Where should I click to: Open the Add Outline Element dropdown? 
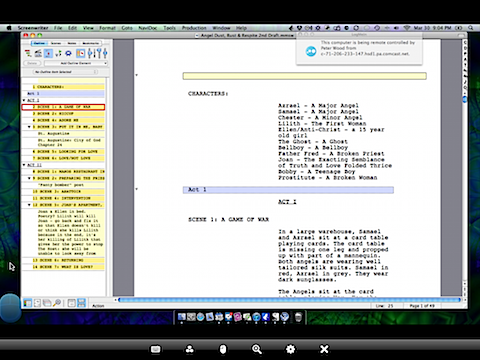click(76, 63)
